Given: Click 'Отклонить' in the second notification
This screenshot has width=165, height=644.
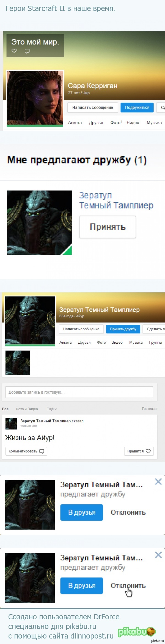Looking at the screenshot, I should pos(128,586).
